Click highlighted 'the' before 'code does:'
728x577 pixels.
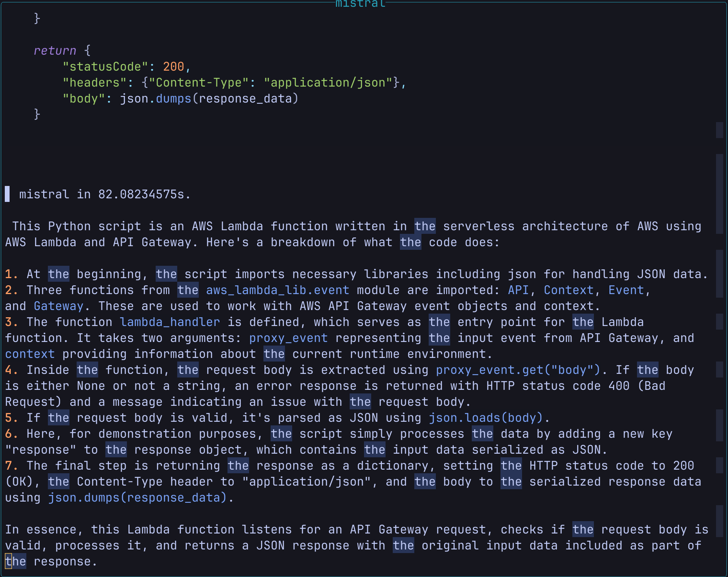(x=411, y=242)
